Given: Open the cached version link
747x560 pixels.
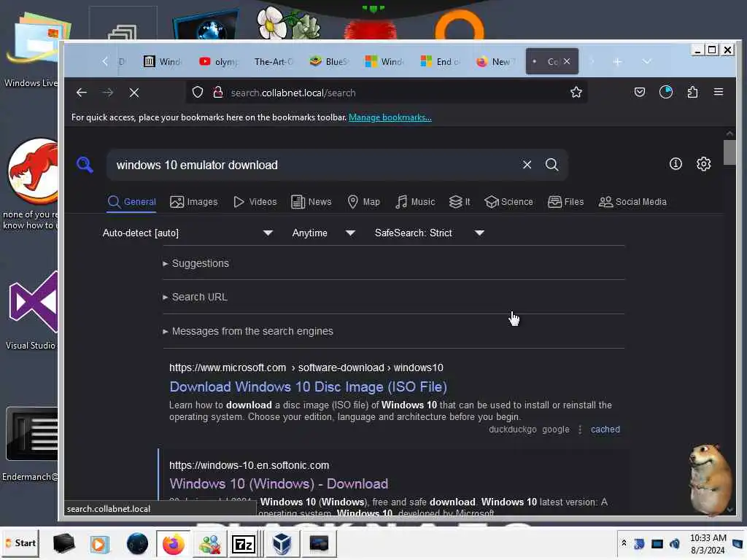Looking at the screenshot, I should click(x=605, y=429).
